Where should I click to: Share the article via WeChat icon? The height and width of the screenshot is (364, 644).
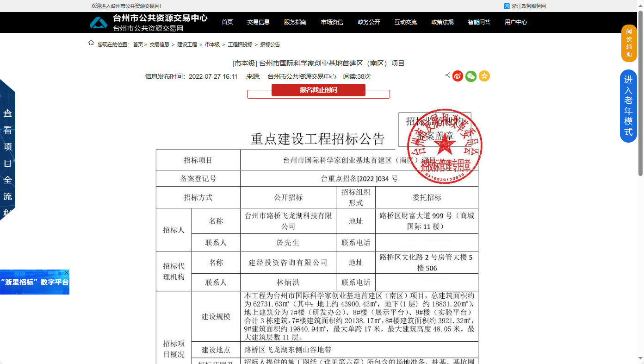coord(471,76)
